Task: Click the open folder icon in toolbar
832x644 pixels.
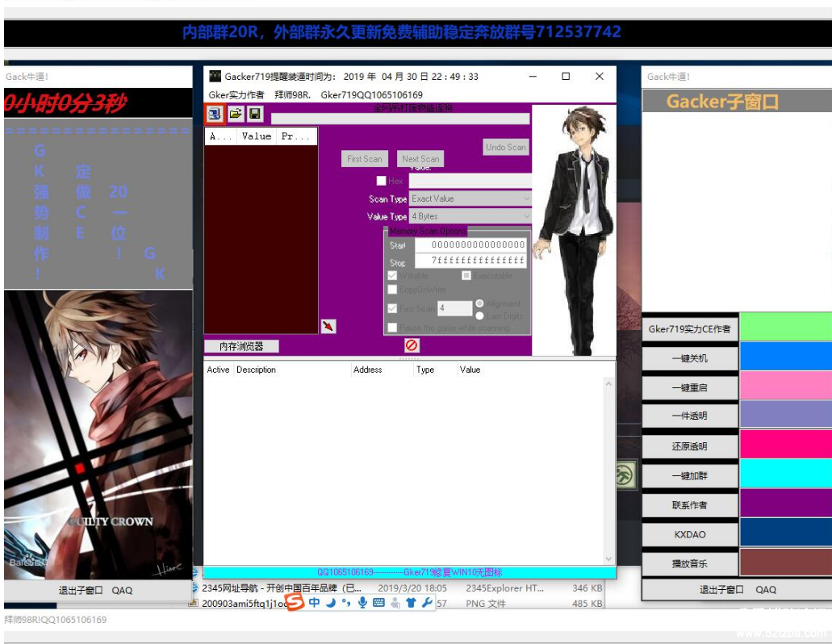Action: (x=235, y=114)
